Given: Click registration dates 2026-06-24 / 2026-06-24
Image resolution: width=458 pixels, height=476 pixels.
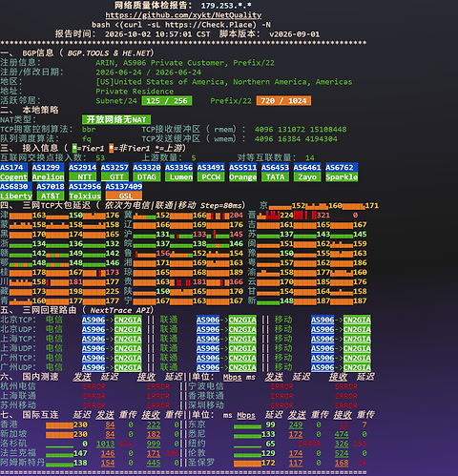Looking at the screenshot, I should coord(148,72).
